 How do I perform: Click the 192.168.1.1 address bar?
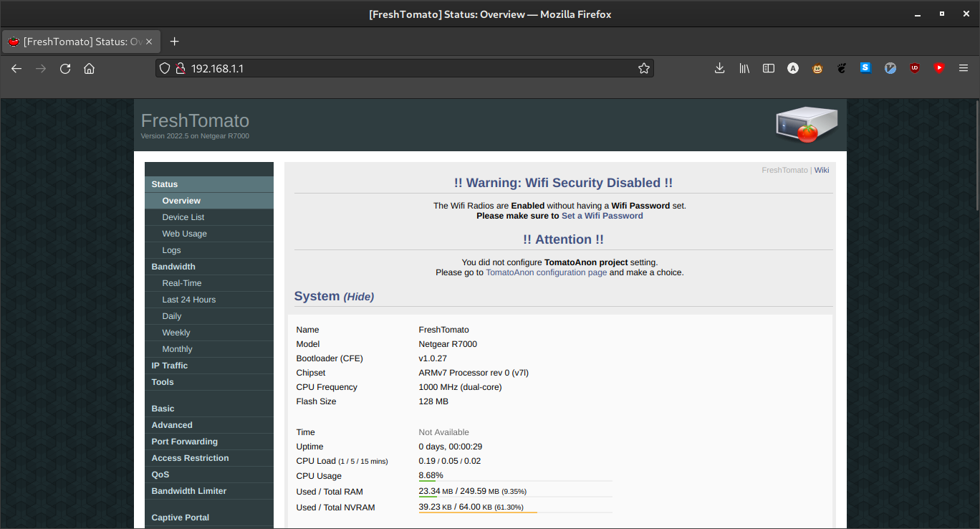coord(405,68)
